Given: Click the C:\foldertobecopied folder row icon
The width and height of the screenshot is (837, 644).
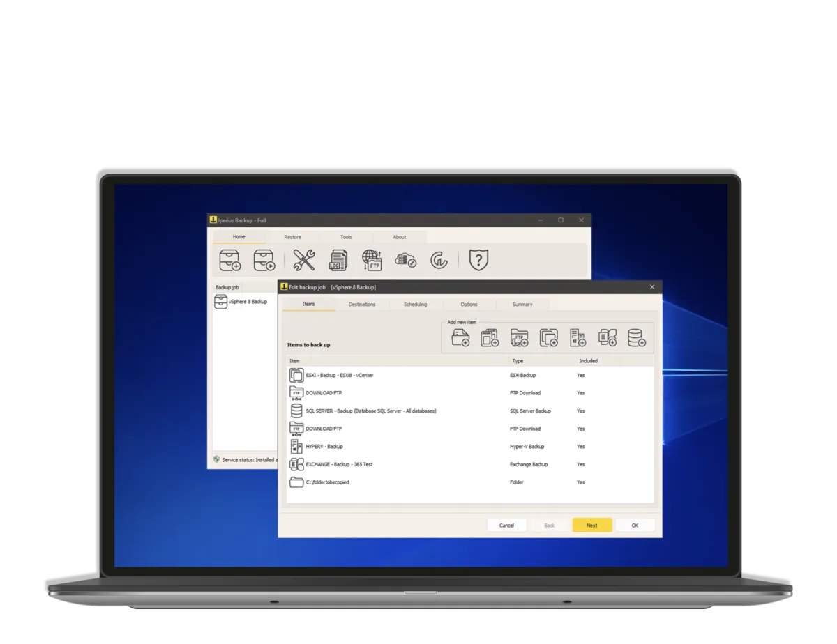Looking at the screenshot, I should [x=296, y=482].
